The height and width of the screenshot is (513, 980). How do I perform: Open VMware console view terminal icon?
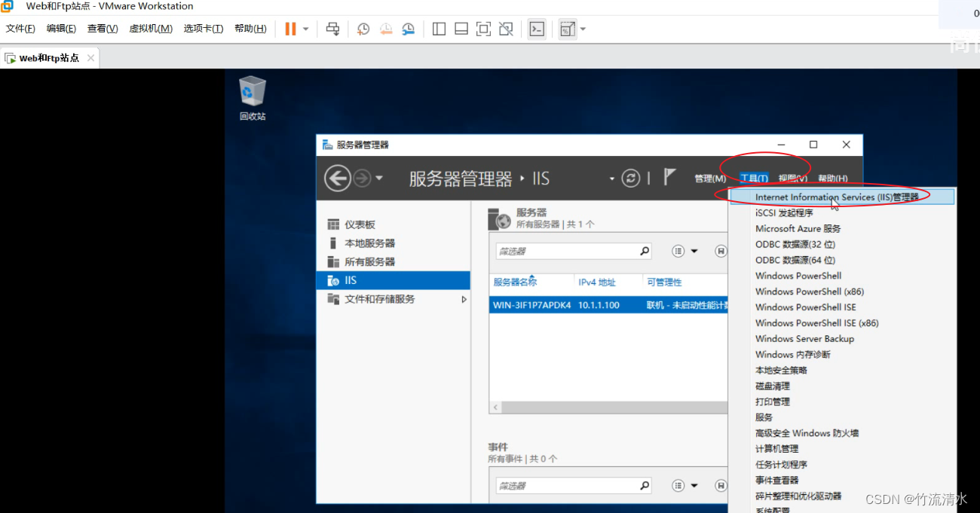coord(537,29)
